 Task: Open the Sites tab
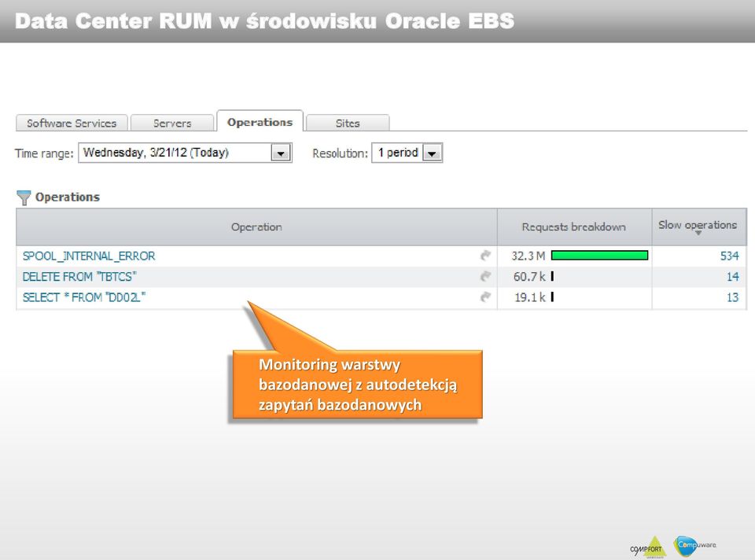pos(348,123)
